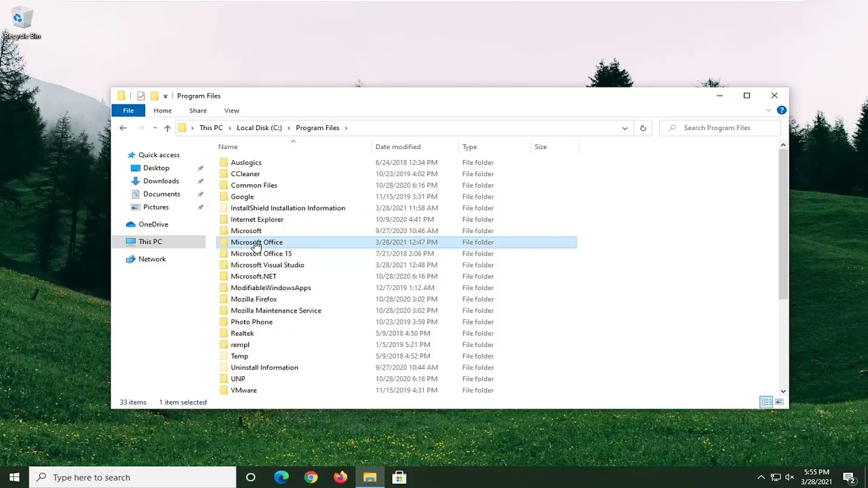Click This PC in the address breadcrumb
868x488 pixels.
click(211, 128)
